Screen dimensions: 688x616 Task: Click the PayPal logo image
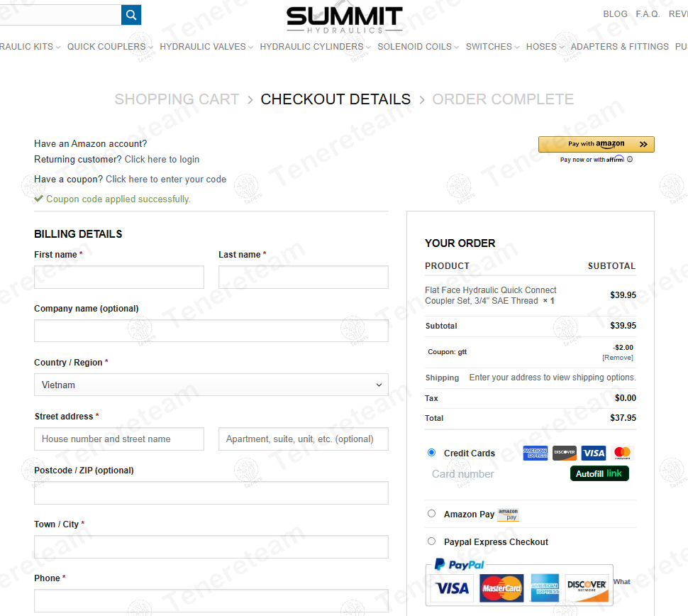(x=459, y=565)
